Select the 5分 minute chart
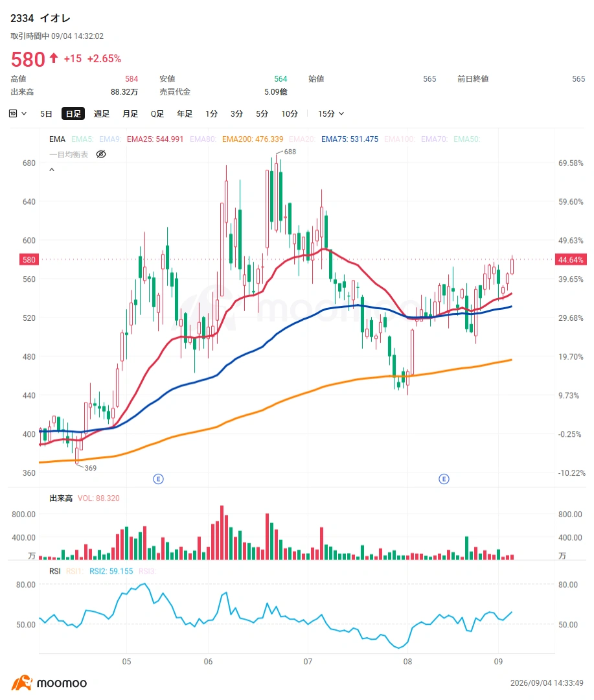Screen dimensions: 594x700 [x=262, y=114]
